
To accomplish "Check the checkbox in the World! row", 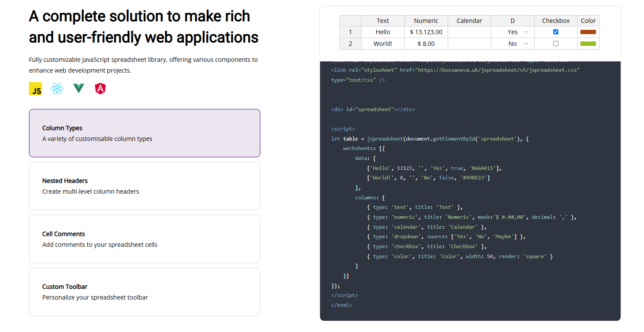I will (556, 44).
